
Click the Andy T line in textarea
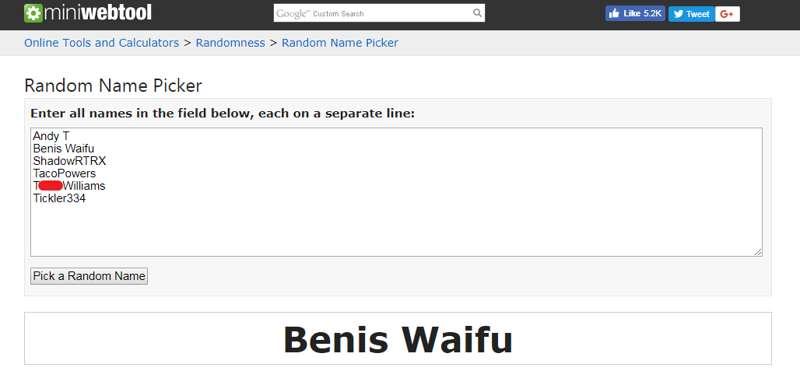[x=51, y=136]
